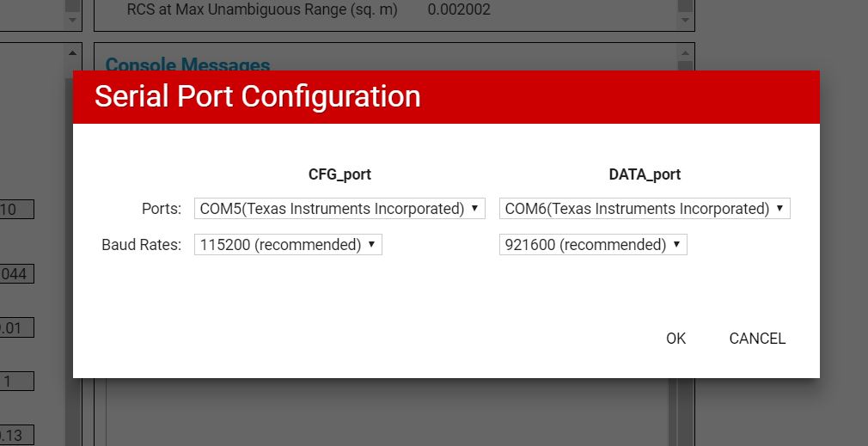This screenshot has width=868, height=446.
Task: Click the Serial Port Configuration title bar
Action: 446,97
